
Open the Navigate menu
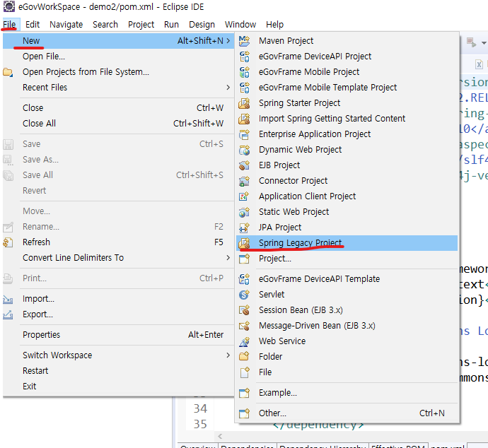point(66,25)
